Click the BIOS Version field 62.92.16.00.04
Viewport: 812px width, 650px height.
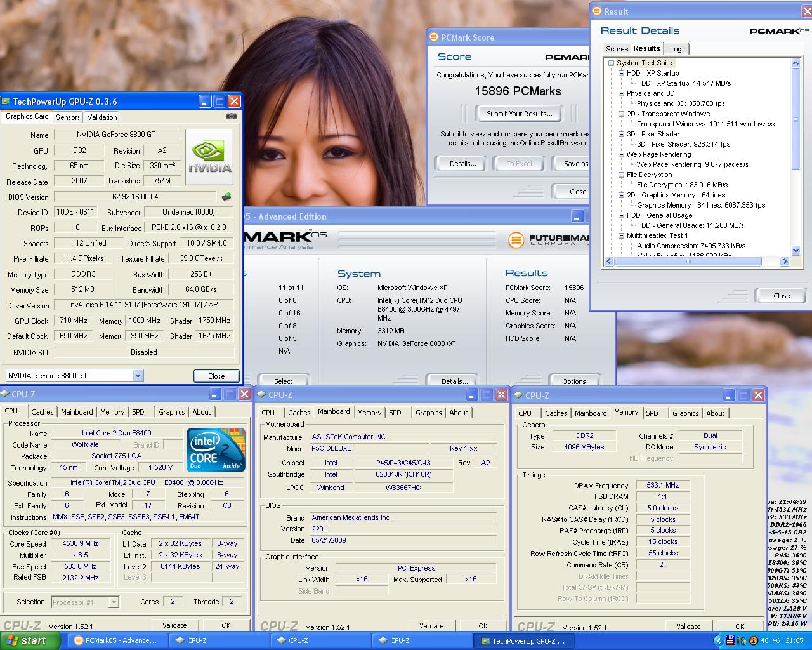coord(135,197)
